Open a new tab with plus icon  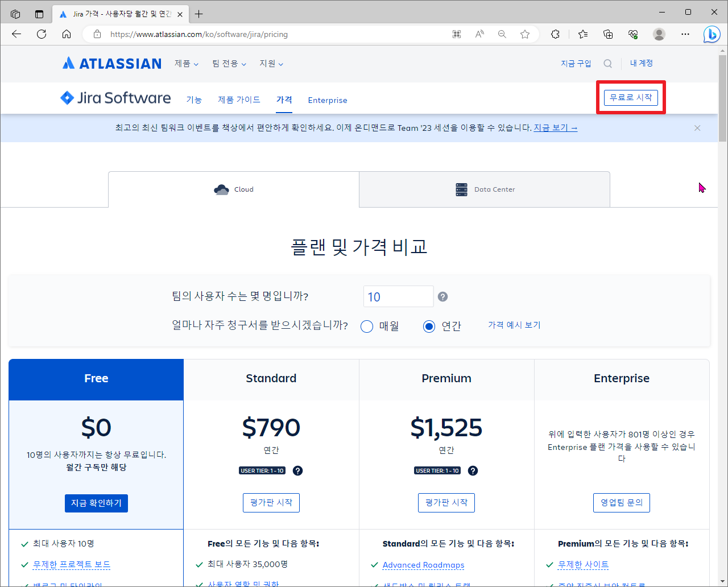click(x=198, y=14)
